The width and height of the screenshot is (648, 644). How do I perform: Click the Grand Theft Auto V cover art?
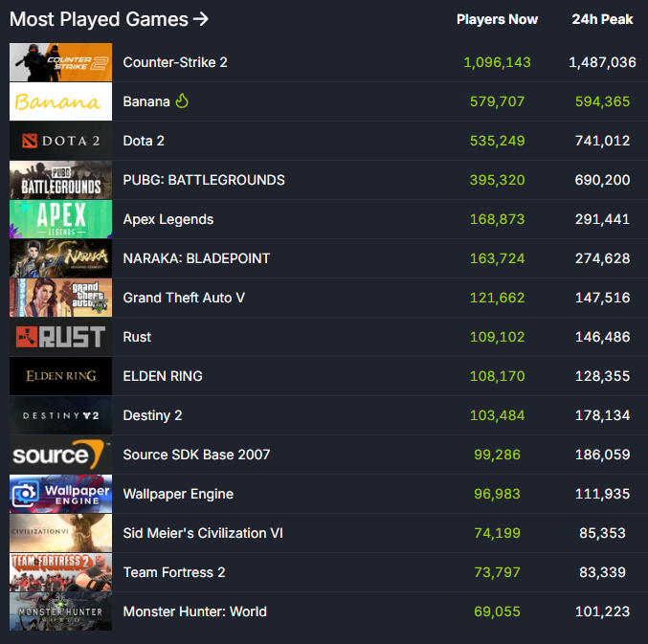60,298
